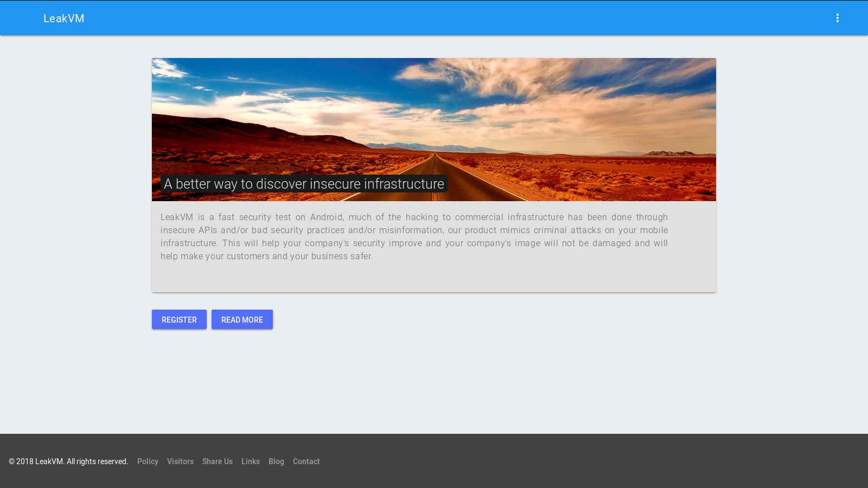Open the Blog footer link

tap(276, 461)
